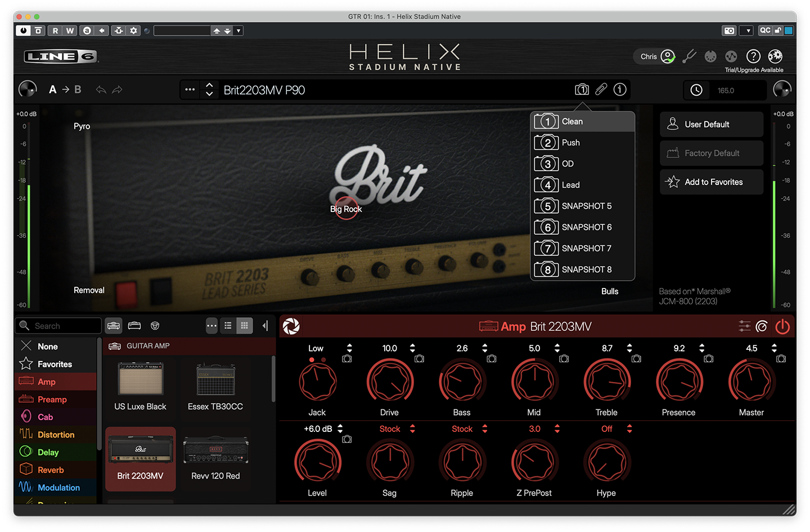Screen dimensions: 810x532
Task: Add the amp to Favorites
Action: [x=712, y=182]
